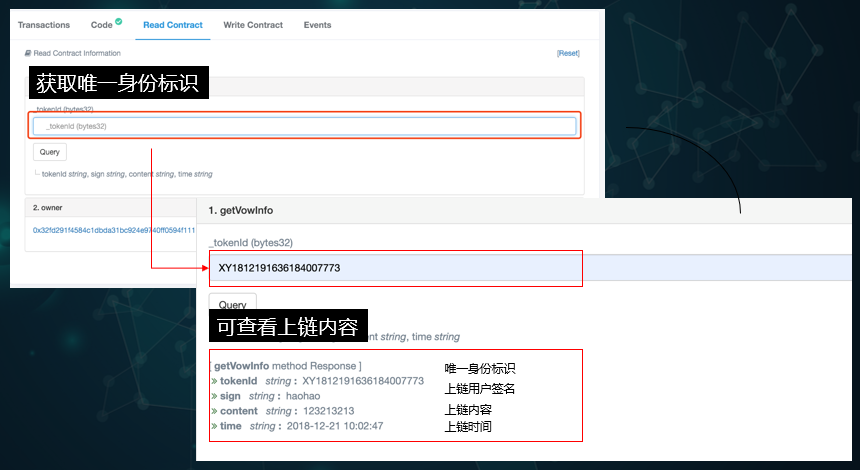Open the owner address link 0x32fd291f4584c1dbda...
860x470 pixels.
[x=114, y=230]
